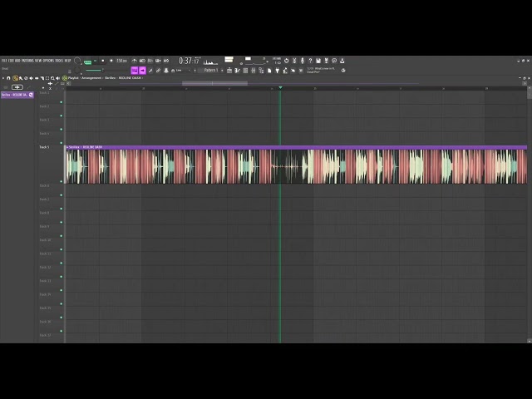Open the Playlist view from main toolbar
The image size is (532, 399).
(x=229, y=70)
